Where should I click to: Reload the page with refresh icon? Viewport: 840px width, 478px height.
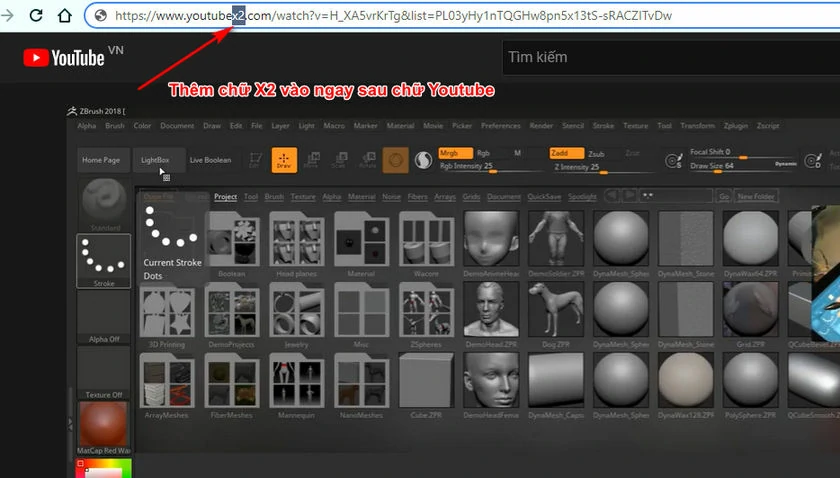36,16
